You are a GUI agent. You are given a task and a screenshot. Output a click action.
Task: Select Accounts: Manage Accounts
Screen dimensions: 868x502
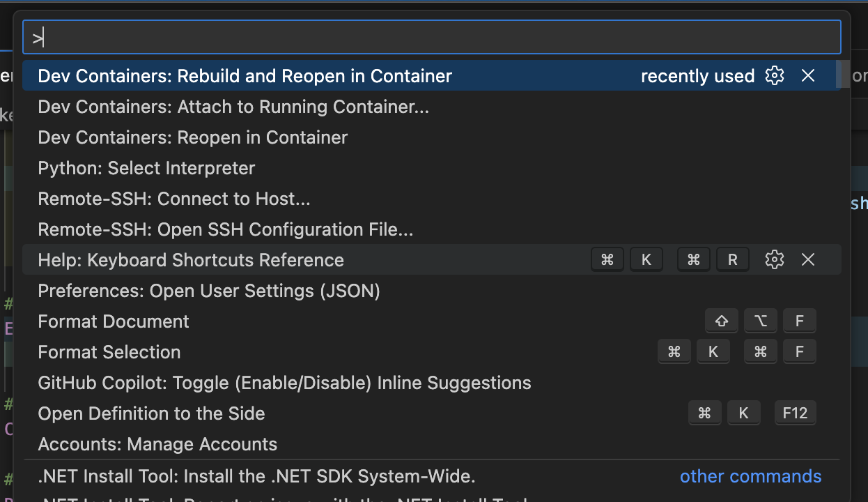(157, 444)
